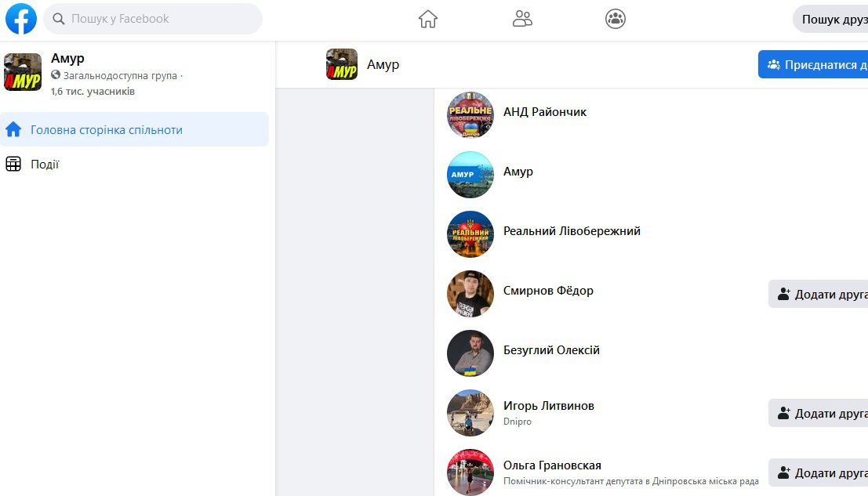The height and width of the screenshot is (496, 868).
Task: Focus the Пошук у Facebook search field
Action: pyautogui.click(x=153, y=19)
